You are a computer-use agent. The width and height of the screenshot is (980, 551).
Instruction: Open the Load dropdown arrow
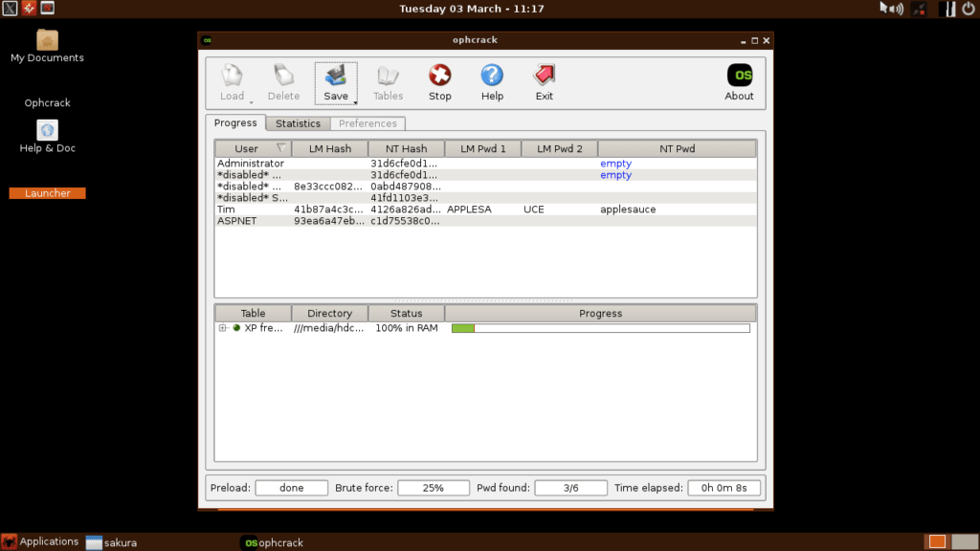pos(252,102)
